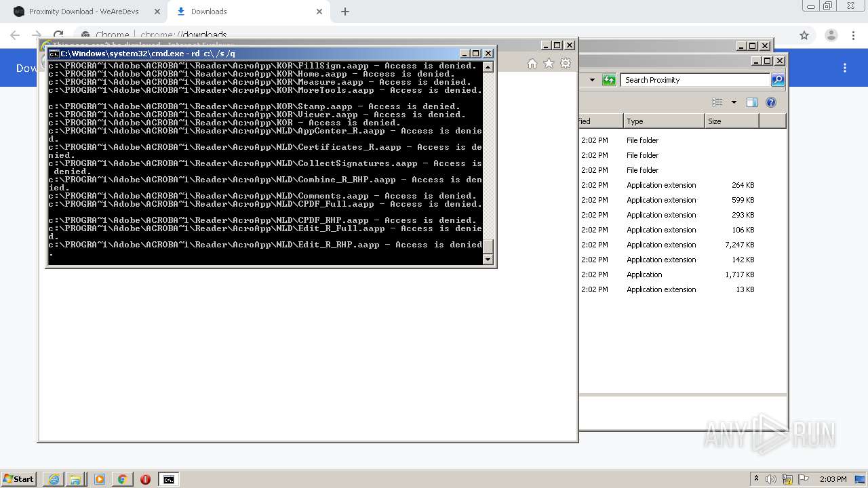The image size is (868, 488).
Task: Open the network tray icon
Action: (x=787, y=479)
